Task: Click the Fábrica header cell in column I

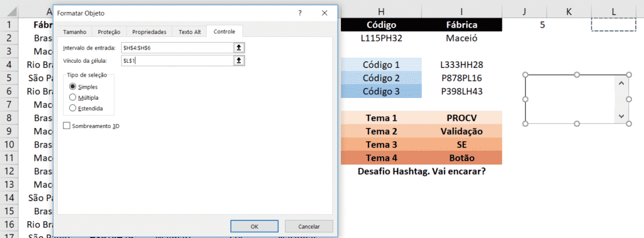Action: 462,25
